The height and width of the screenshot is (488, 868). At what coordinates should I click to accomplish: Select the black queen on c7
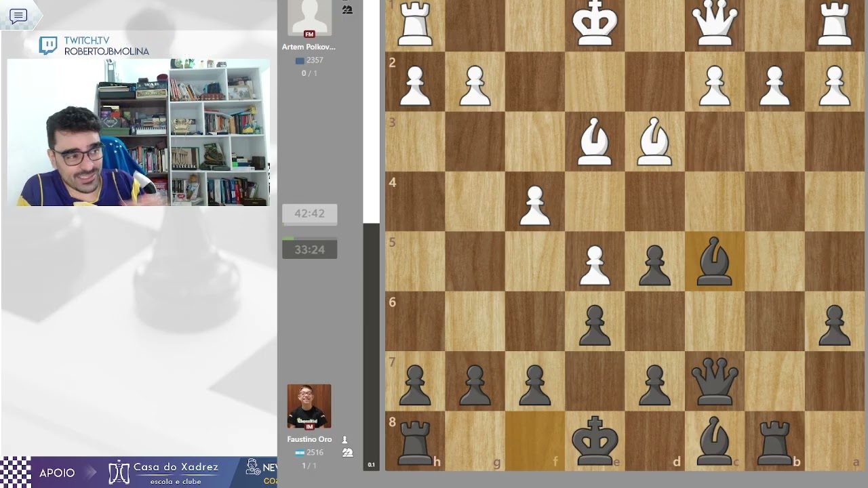pyautogui.click(x=714, y=382)
